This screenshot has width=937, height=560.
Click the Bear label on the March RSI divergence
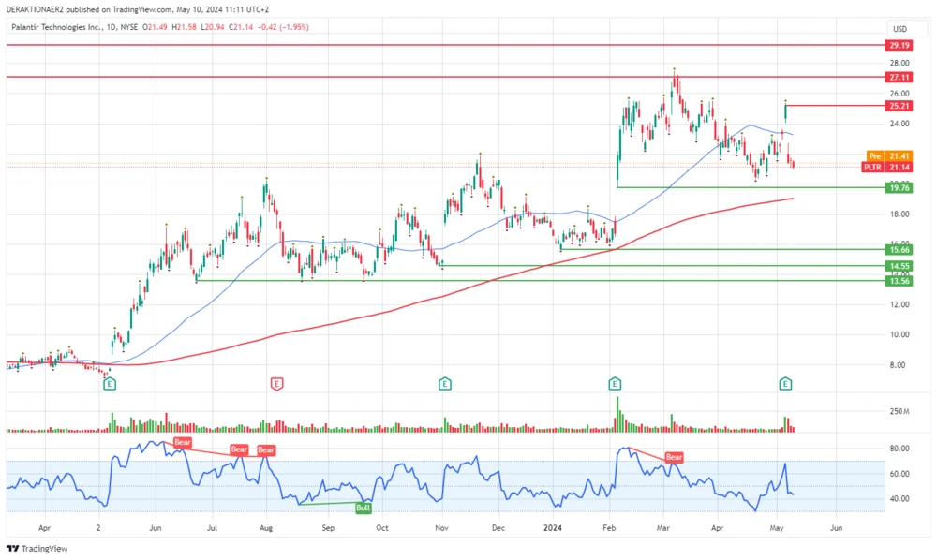point(673,458)
